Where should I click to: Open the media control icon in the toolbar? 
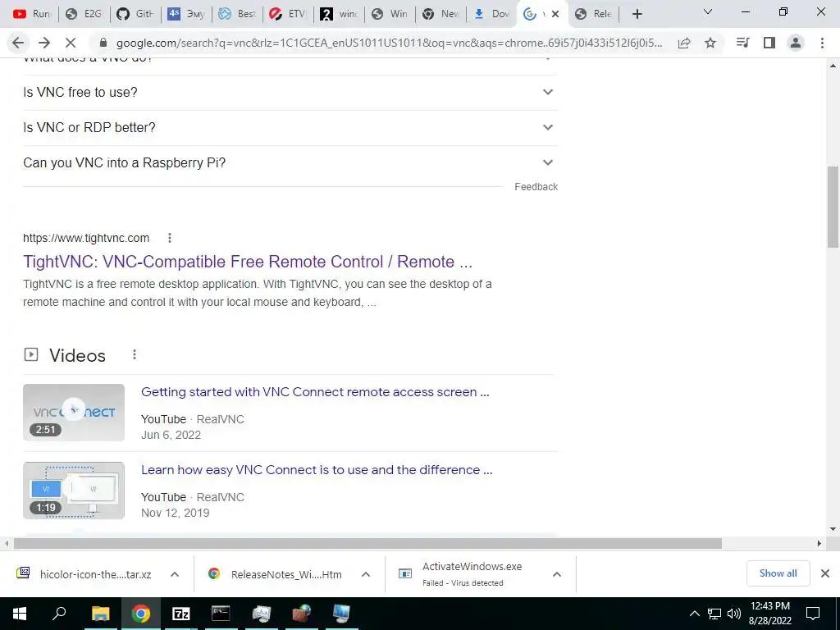tap(742, 43)
